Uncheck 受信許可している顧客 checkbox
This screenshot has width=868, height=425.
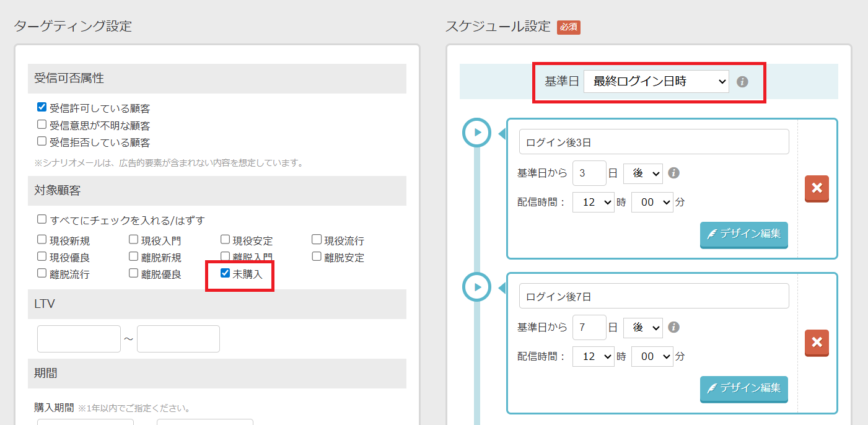42,108
